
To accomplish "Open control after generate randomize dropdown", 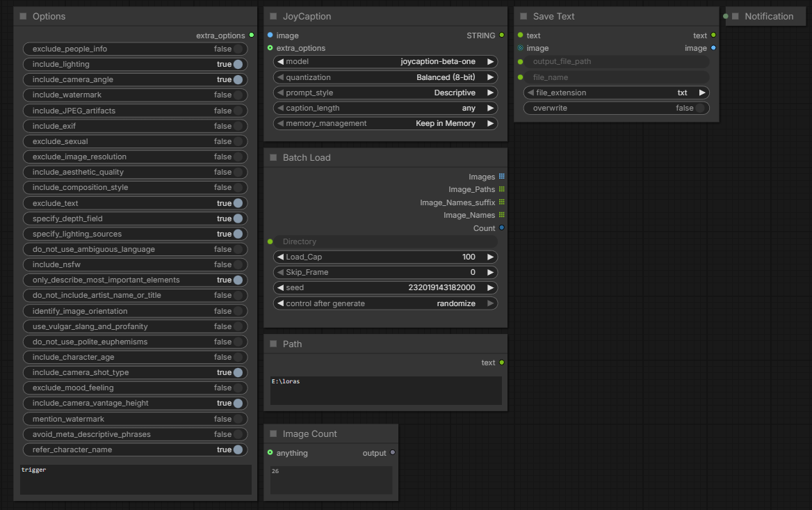I will click(385, 303).
